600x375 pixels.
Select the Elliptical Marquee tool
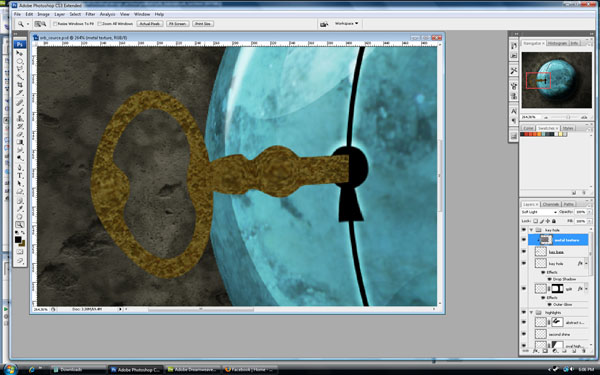click(20, 61)
